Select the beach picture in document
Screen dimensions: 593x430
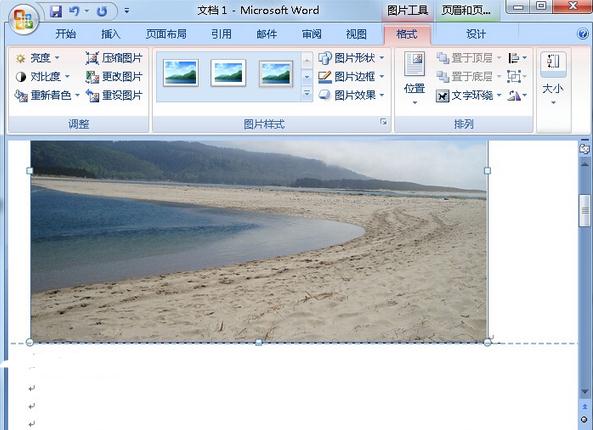259,241
